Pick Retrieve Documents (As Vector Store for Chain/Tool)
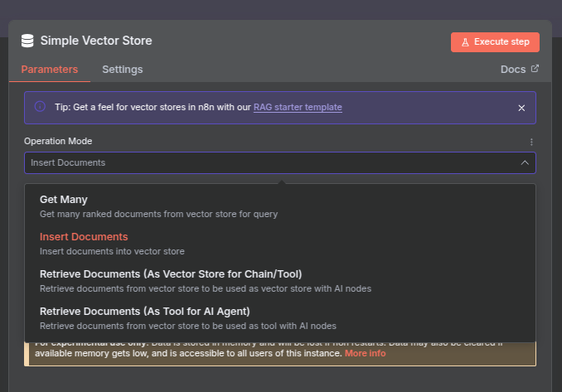The width and height of the screenshot is (562, 392). [171, 274]
